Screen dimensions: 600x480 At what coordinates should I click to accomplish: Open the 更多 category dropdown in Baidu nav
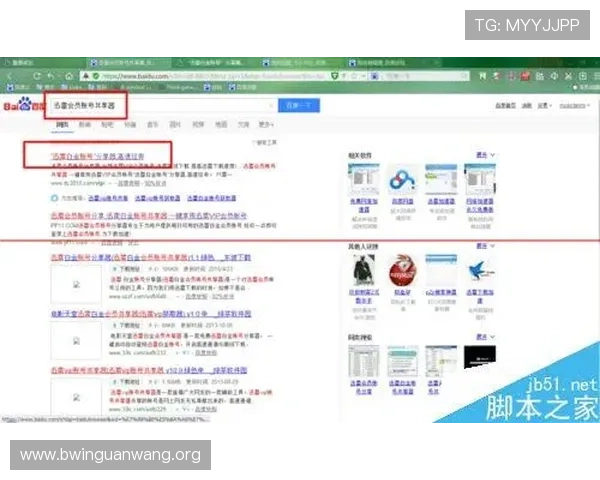click(x=266, y=124)
